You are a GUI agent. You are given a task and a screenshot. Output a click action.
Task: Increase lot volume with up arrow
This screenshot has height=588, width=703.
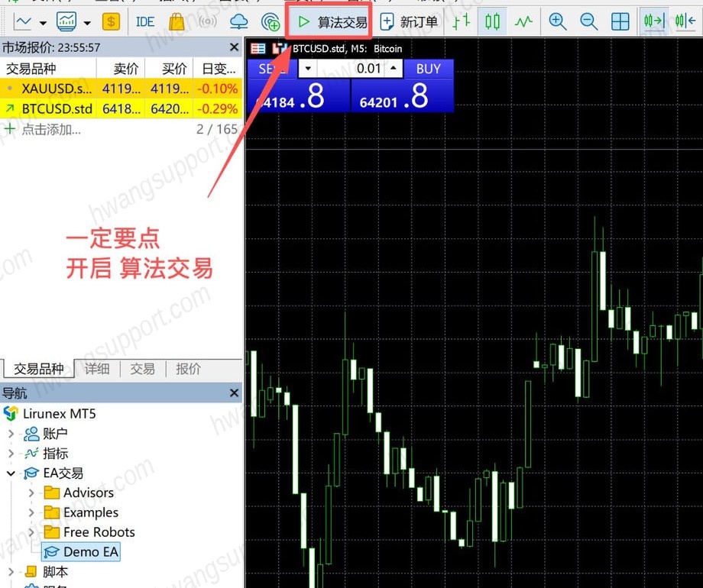point(394,69)
